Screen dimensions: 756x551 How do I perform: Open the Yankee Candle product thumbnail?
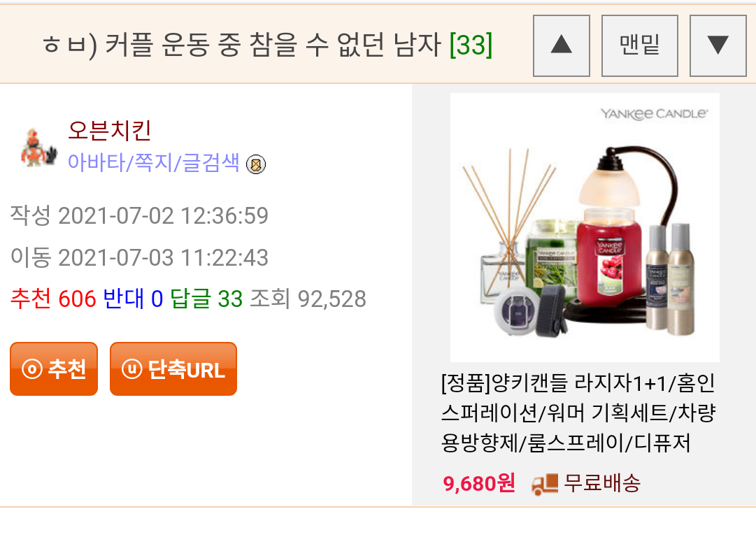(585, 227)
